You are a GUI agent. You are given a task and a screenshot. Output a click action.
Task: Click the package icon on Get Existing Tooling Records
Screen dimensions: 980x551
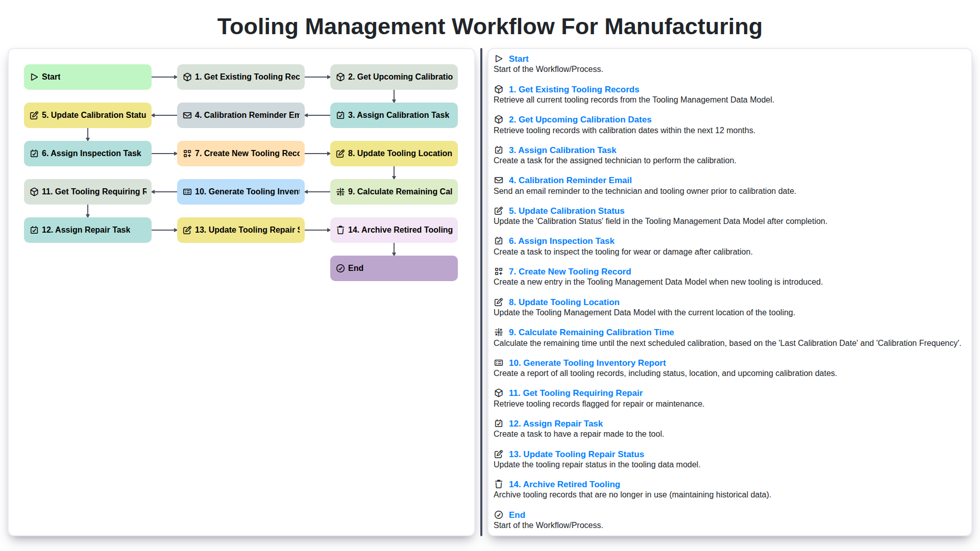[x=187, y=77]
